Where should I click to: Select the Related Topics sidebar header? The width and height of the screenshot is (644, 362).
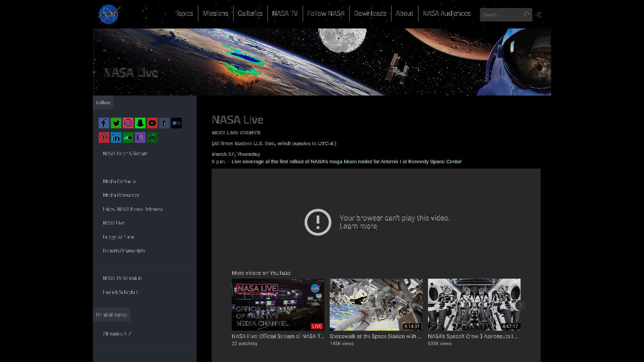tap(111, 315)
